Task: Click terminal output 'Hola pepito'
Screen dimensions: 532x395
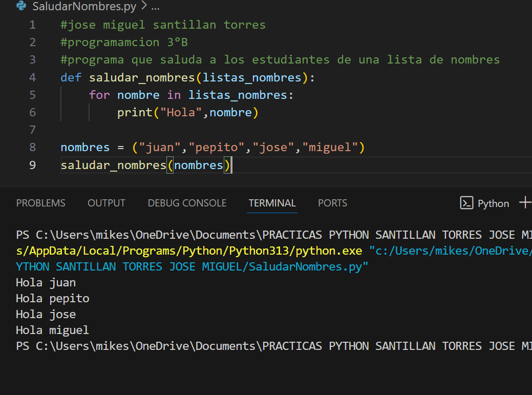Action: [x=53, y=299]
